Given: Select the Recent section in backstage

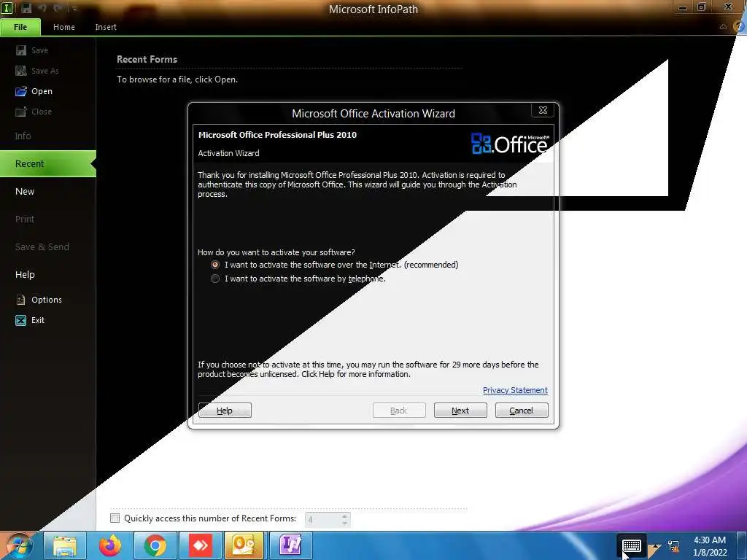Looking at the screenshot, I should tap(47, 164).
